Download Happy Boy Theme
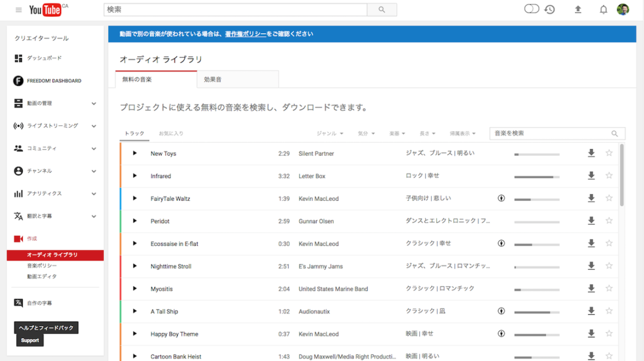Image resolution: width=644 pixels, height=361 pixels. [591, 334]
